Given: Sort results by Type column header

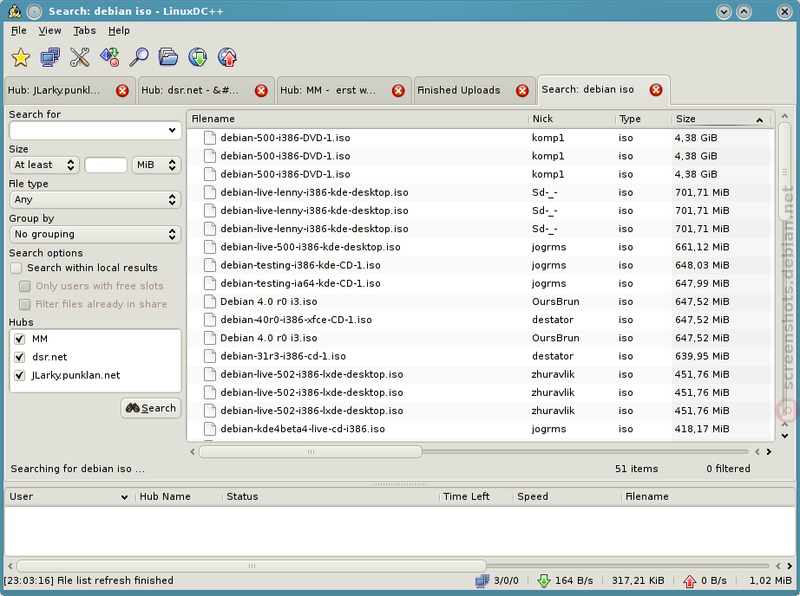Looking at the screenshot, I should tap(643, 119).
